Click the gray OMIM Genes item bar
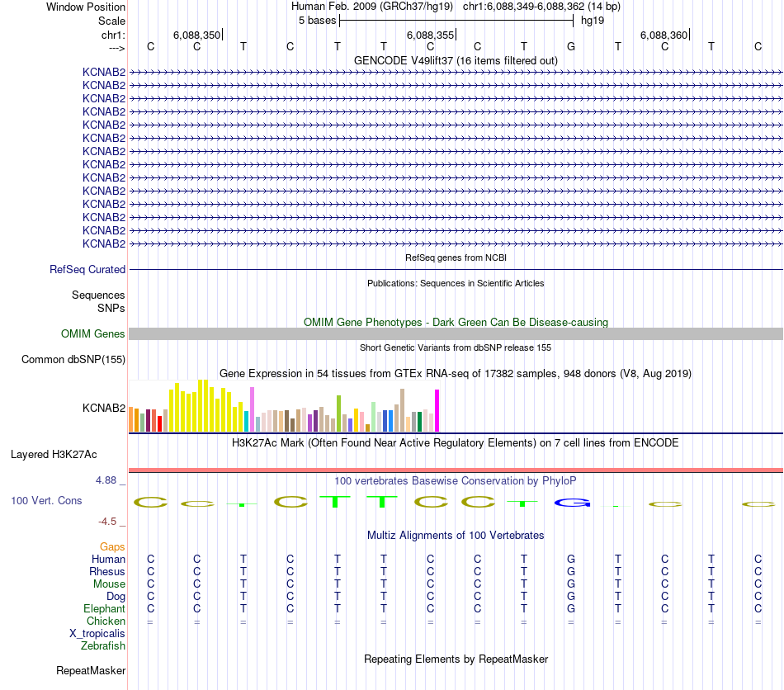Image resolution: width=784 pixels, height=690 pixels. tap(456, 334)
